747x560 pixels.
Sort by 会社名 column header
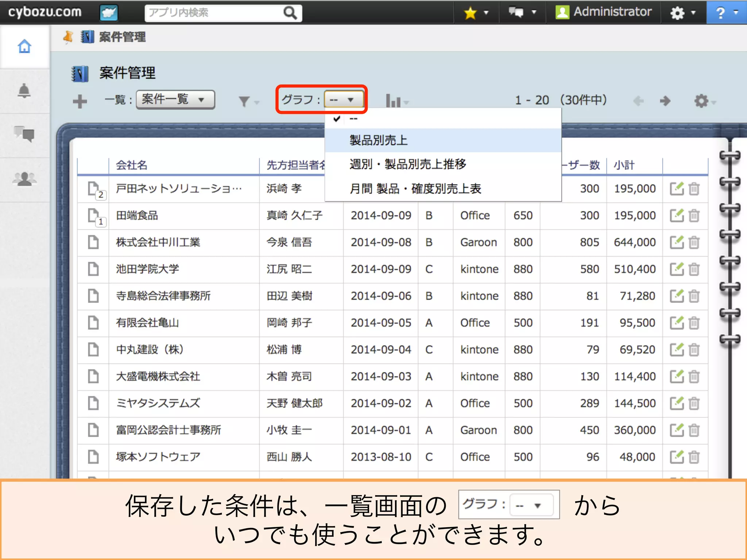point(131,165)
